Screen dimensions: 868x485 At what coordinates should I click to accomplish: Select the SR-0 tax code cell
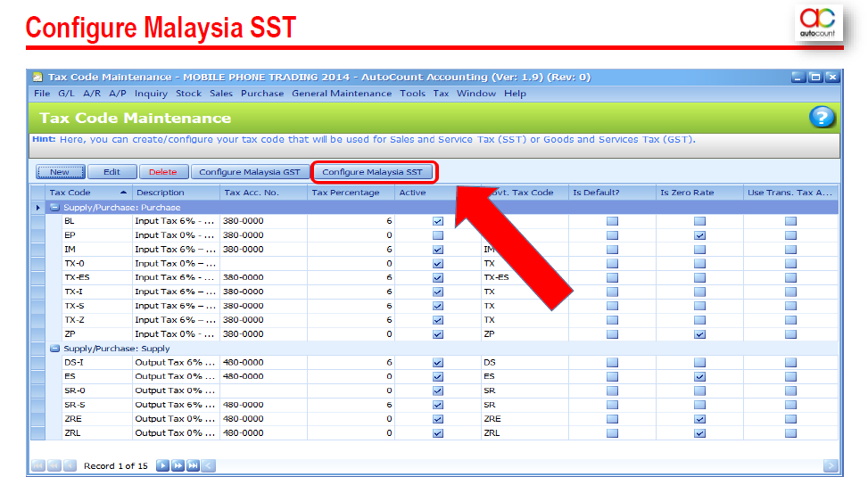tap(97, 390)
